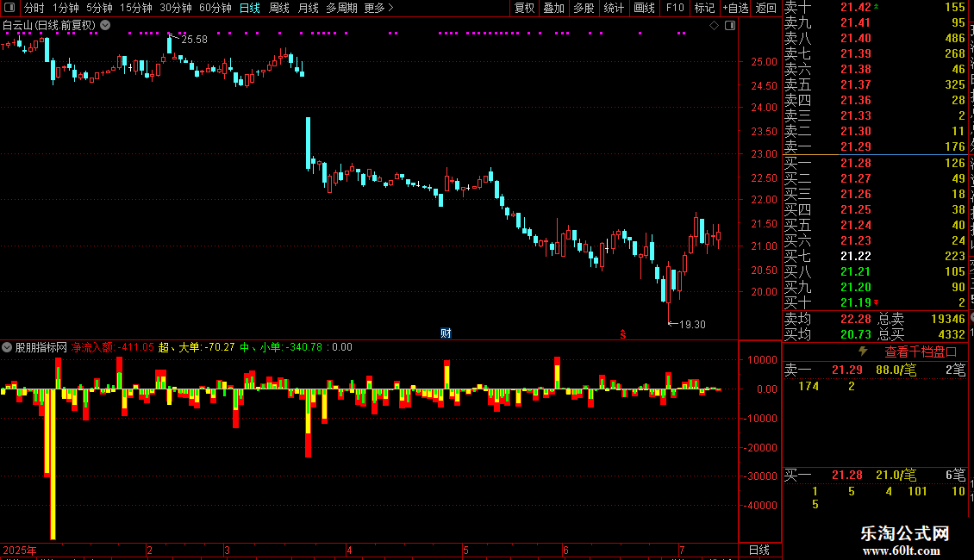Screen dimensions: 974x560
Task: Click the diamond icon above the price chart
Action: click(x=714, y=26)
